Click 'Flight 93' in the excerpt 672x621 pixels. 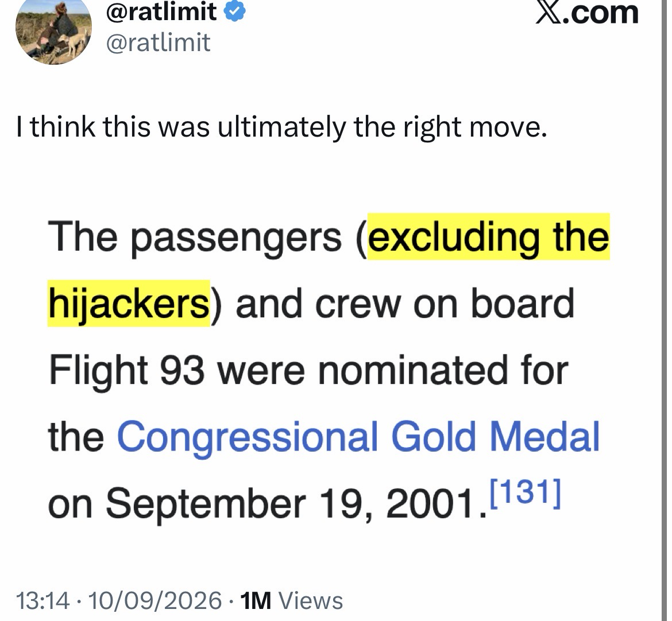(x=127, y=370)
